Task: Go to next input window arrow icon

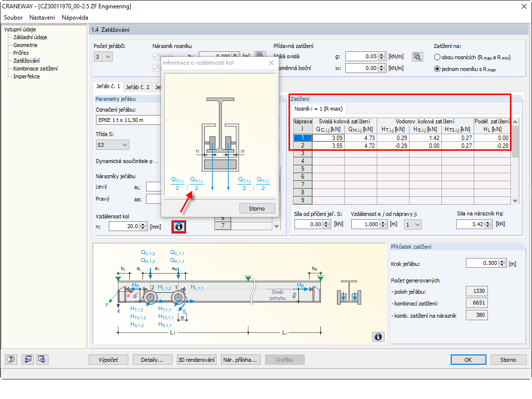Action: (42, 360)
